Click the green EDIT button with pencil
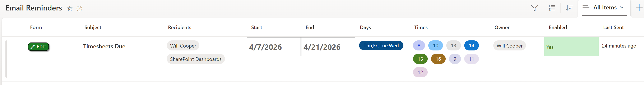Screen dimensions: 644x85 coord(38,47)
